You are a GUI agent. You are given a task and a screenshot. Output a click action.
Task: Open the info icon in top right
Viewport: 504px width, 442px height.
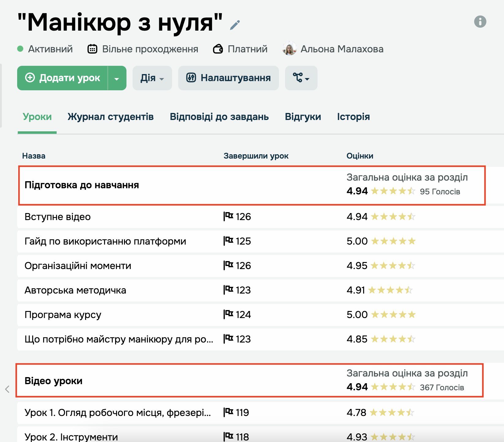coord(480,22)
